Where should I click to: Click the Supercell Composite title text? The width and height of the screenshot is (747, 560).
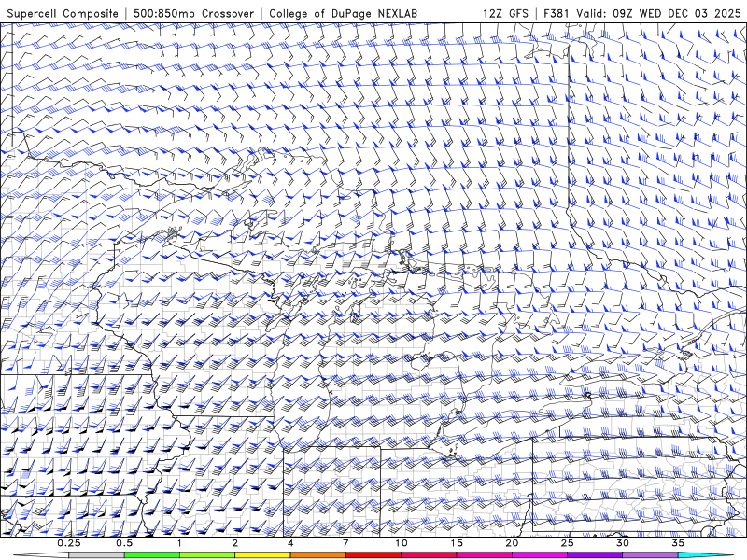point(63,13)
